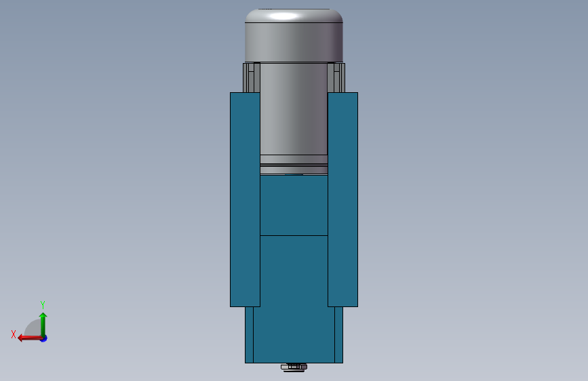Image resolution: width=588 pixels, height=381 pixels.
Task: Select the right gray motor mounting bracket
Action: [336, 78]
